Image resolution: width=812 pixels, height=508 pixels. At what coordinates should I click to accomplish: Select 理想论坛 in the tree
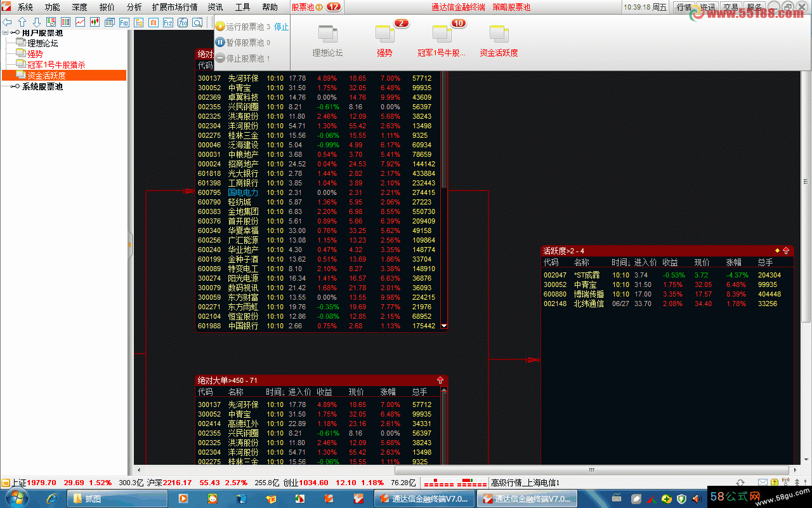pyautogui.click(x=43, y=43)
